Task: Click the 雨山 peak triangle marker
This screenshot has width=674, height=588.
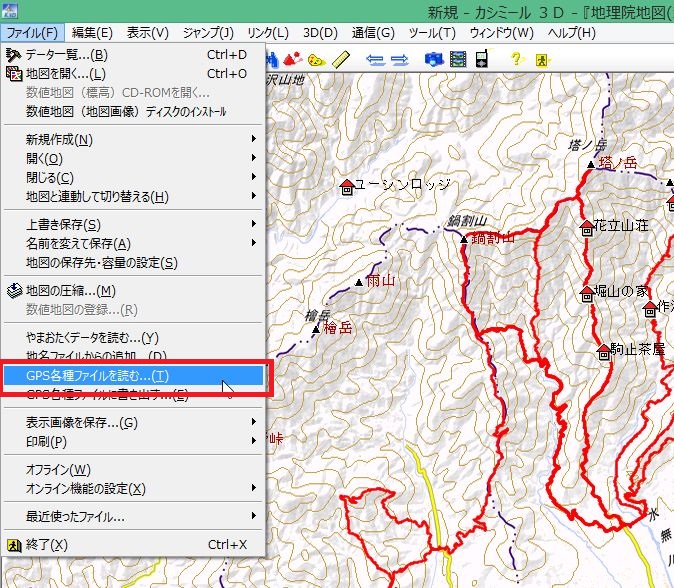Action: (x=359, y=282)
